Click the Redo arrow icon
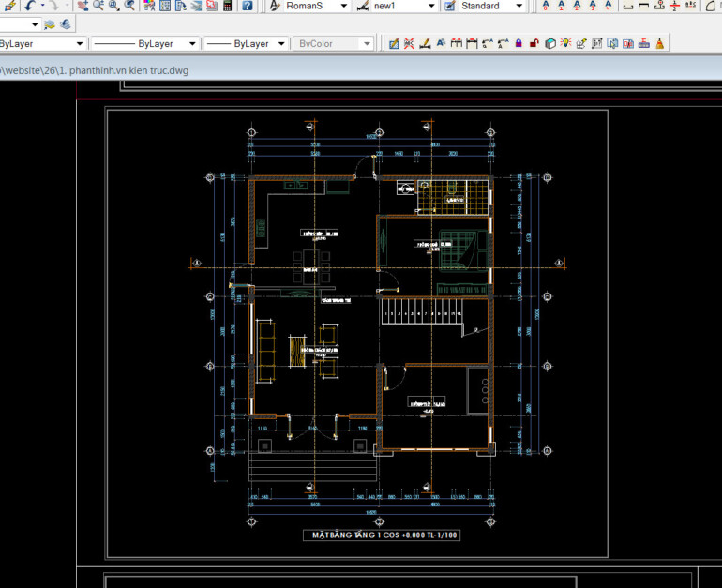The height and width of the screenshot is (588, 722). click(x=55, y=6)
